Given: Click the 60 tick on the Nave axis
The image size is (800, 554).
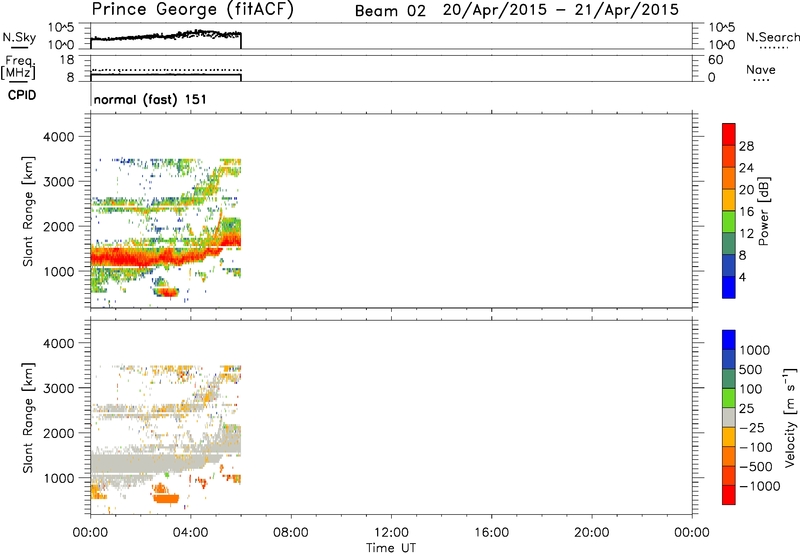Looking at the screenshot, I should coord(716,60).
